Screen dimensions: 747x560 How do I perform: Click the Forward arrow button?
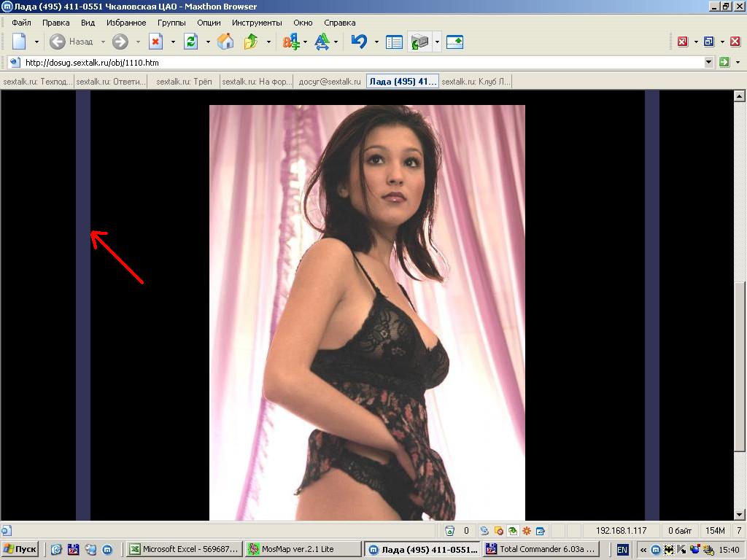[x=120, y=42]
